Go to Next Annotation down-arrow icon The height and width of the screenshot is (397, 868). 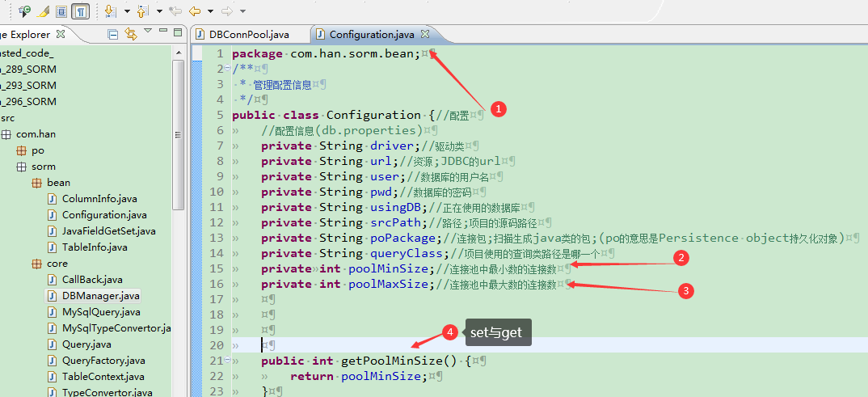tap(110, 11)
